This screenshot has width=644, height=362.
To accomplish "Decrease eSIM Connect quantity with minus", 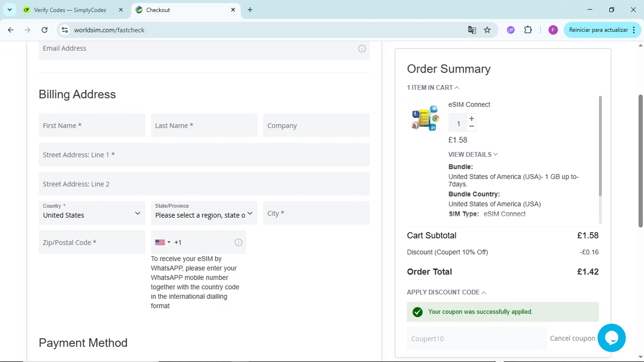I will [471, 126].
